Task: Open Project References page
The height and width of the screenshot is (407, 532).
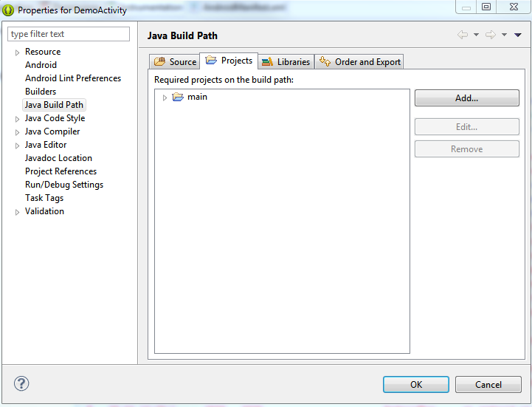Action: click(61, 171)
